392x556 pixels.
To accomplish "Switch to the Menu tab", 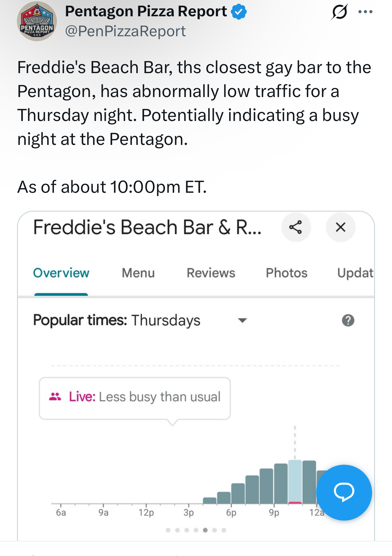I will (138, 273).
